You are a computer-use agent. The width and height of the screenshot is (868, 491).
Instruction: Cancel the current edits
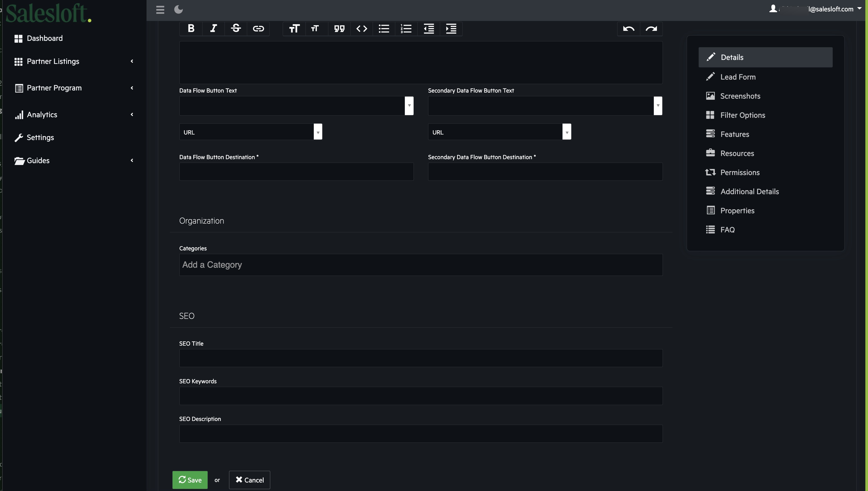(x=249, y=480)
